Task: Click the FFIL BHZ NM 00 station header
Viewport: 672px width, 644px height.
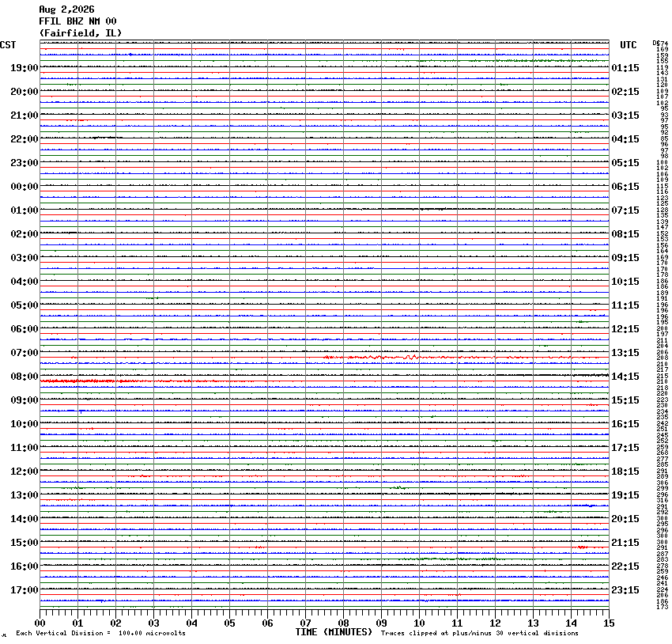Action: tap(77, 21)
